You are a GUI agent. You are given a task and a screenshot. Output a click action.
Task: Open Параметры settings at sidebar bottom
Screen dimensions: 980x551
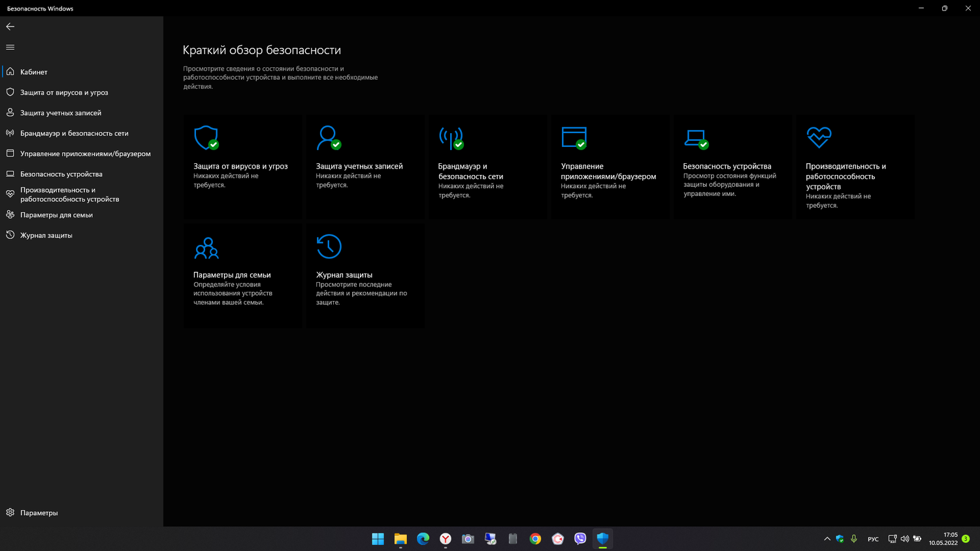pos(39,512)
